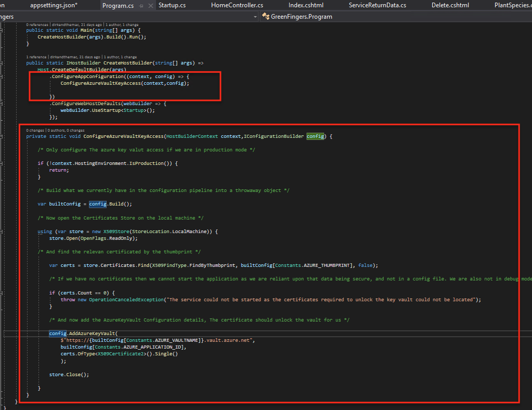
Task: Go to the Delete.cshtml tab
Action: point(450,5)
